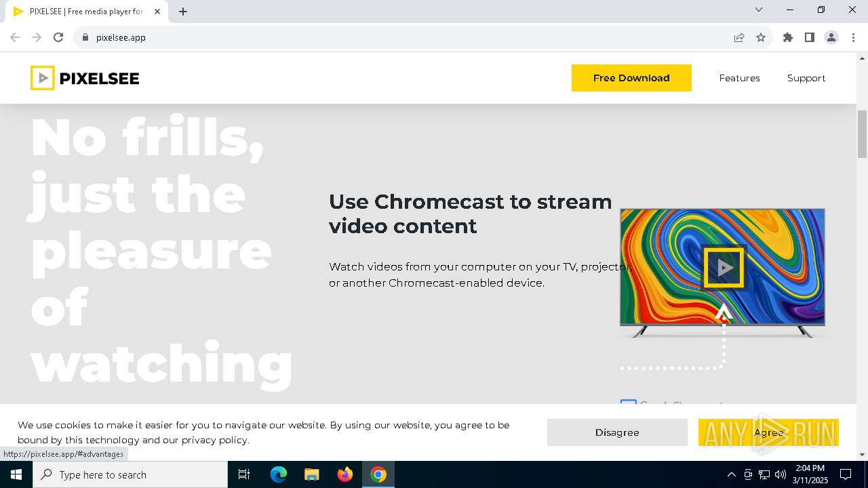Click the address bar with pixelsee.app

(x=407, y=37)
